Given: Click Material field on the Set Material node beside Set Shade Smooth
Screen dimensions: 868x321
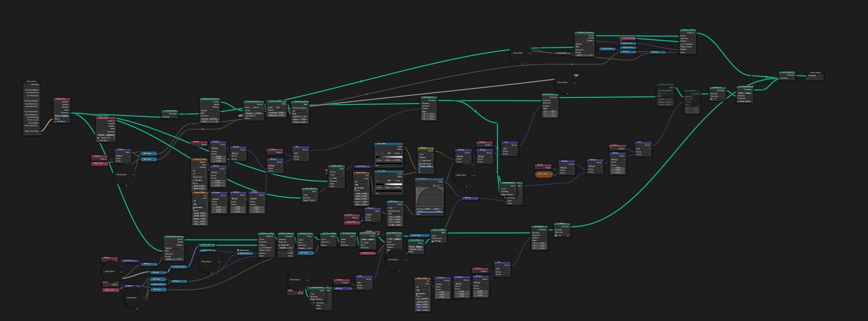Looking at the screenshot, I should [718, 98].
